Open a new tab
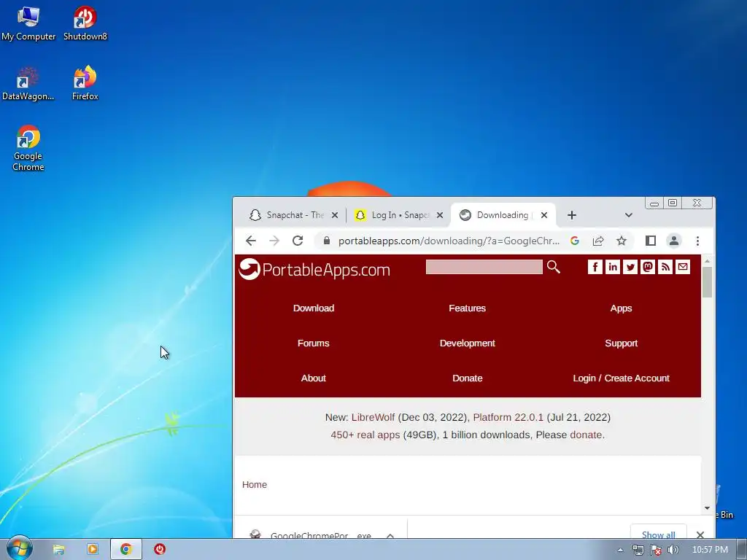747x560 pixels. pos(572,215)
